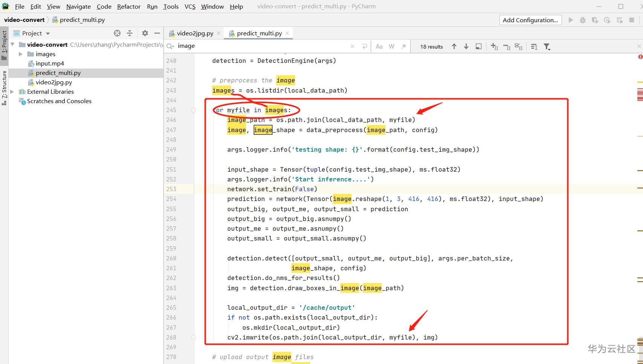Click the Add Configuration button
This screenshot has height=364, width=643.
530,20
